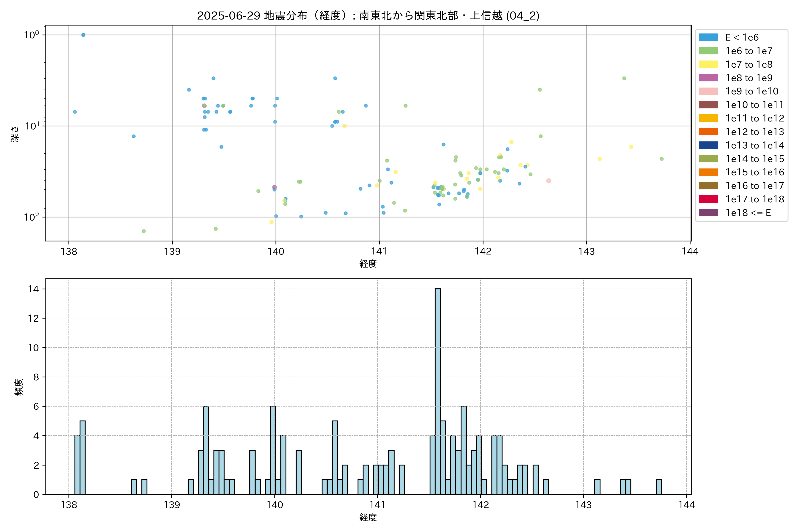Click the dark blue 1e13 to 1e14 swatch
The image size is (798, 532).
(x=708, y=145)
